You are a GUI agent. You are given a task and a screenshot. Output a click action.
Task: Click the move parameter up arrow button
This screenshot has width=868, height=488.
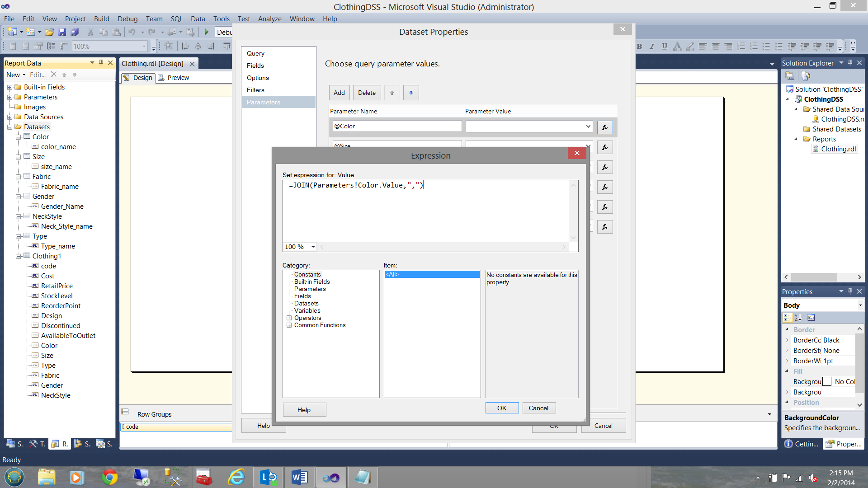coord(392,93)
